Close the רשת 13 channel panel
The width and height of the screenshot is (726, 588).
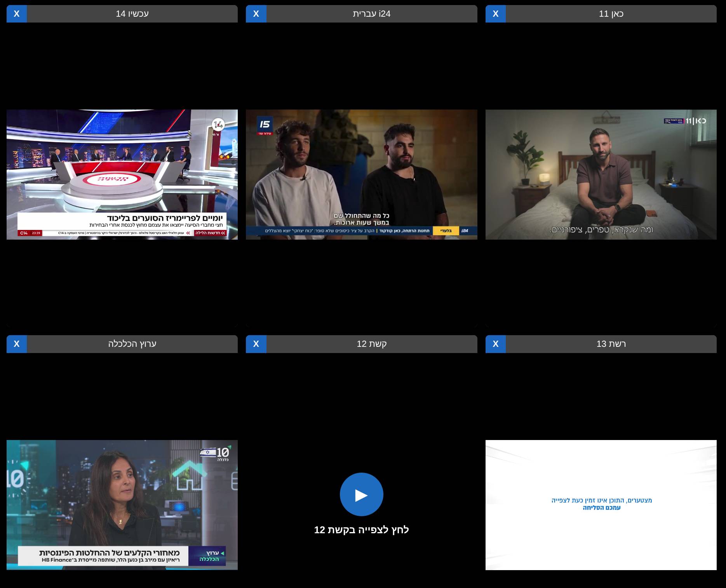point(496,344)
